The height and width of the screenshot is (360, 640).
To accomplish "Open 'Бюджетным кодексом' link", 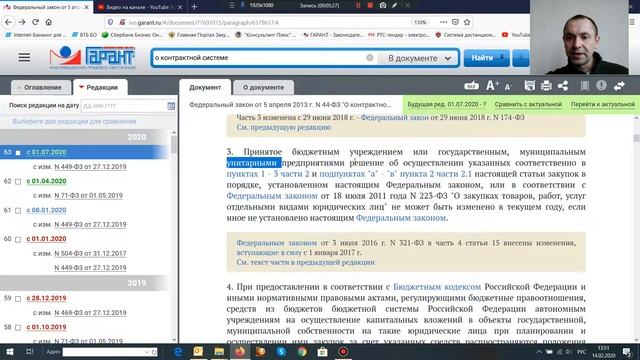I will click(437, 287).
